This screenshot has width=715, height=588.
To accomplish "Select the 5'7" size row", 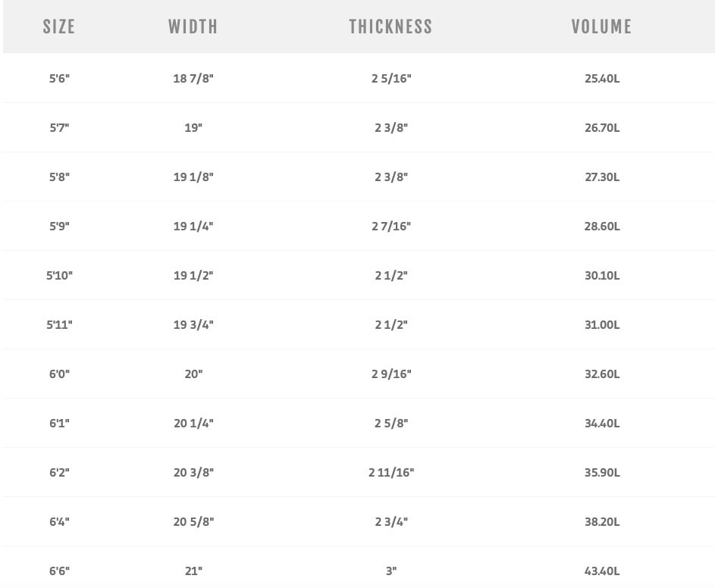I will coord(59,128).
